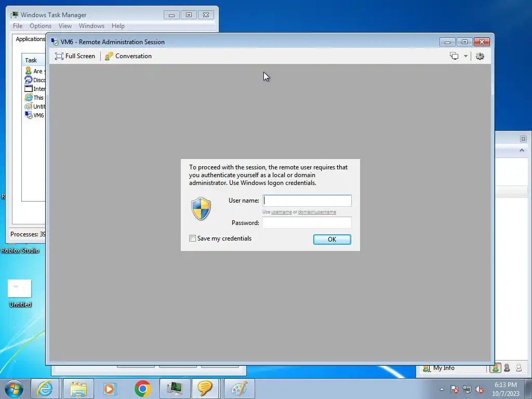532x399 pixels.
Task: Expand the display options dropdown arrow
Action: click(465, 56)
